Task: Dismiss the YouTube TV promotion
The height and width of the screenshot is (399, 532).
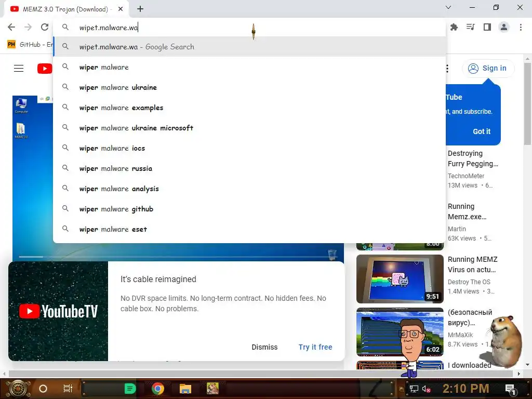Action: [x=264, y=347]
